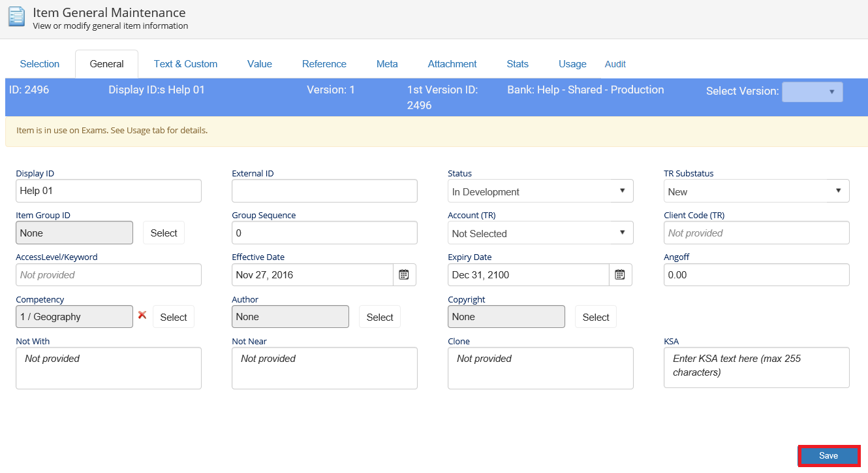The width and height of the screenshot is (868, 473).
Task: Go to the Attachment tab
Action: 452,64
